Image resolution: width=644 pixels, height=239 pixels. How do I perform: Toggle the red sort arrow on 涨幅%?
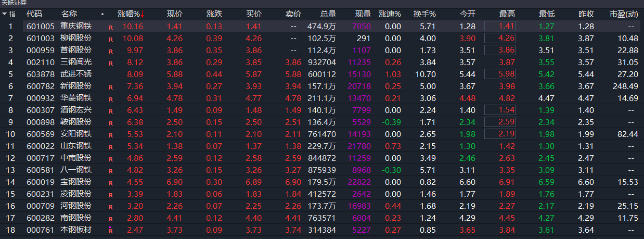pyautogui.click(x=143, y=14)
